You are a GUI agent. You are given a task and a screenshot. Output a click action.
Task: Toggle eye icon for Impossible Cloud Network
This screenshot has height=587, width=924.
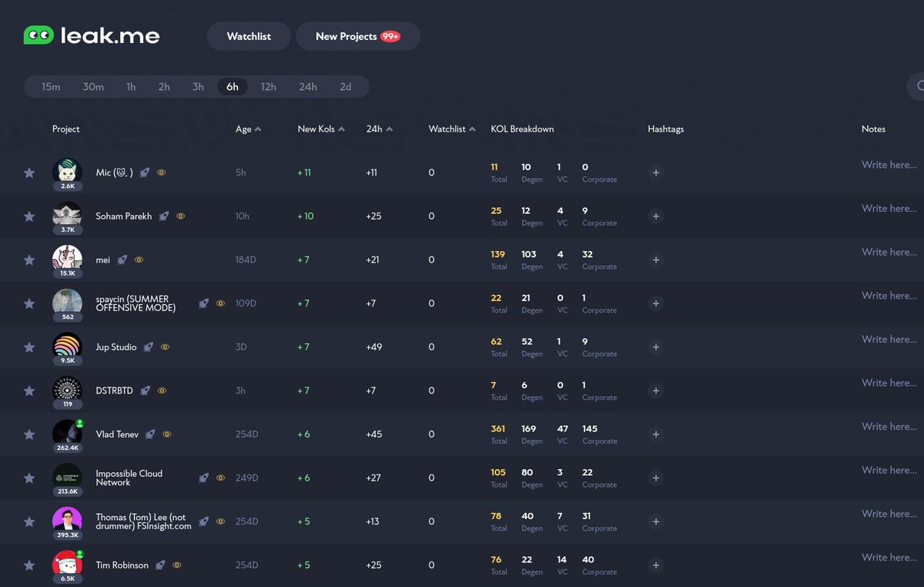(x=220, y=478)
